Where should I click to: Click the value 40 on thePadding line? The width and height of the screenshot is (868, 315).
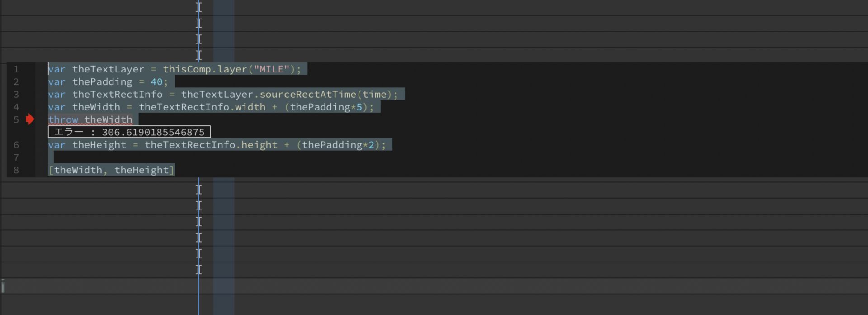[x=156, y=82]
